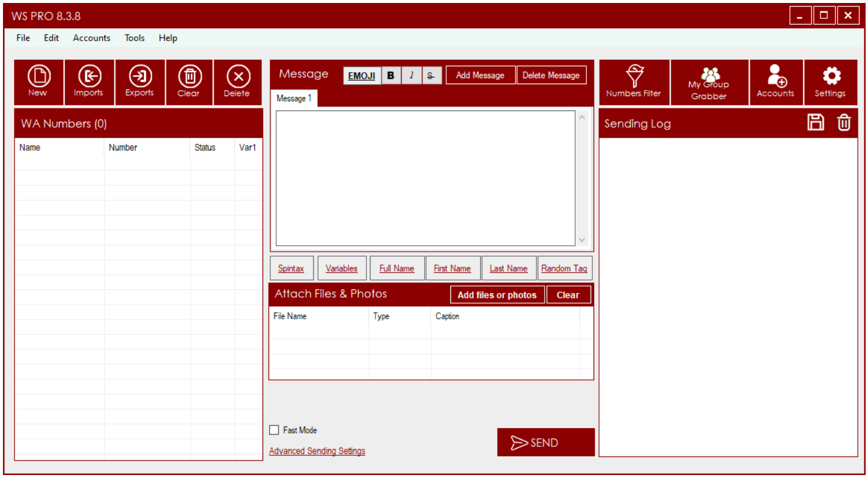868x478 pixels.
Task: Toggle strikethrough formatting
Action: [x=432, y=75]
